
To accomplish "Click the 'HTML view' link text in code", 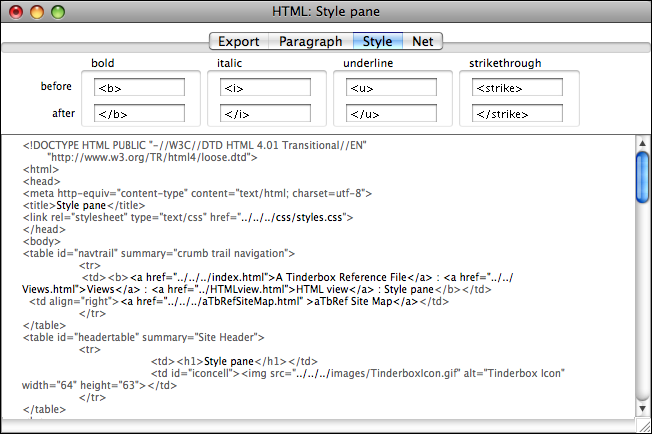I will (322, 289).
